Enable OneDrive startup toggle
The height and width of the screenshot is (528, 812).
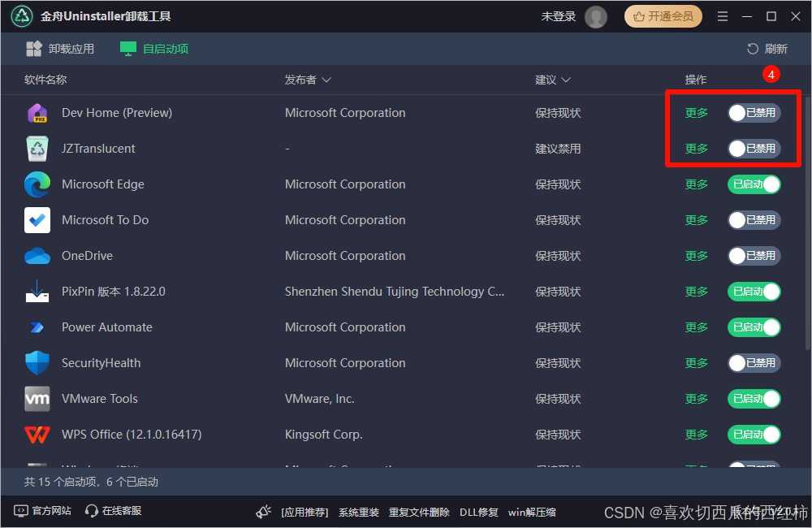tap(754, 255)
